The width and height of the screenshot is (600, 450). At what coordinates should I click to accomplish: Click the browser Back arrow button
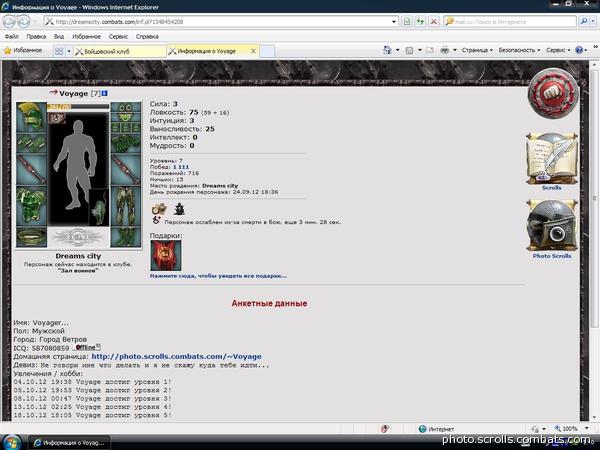pos(9,21)
